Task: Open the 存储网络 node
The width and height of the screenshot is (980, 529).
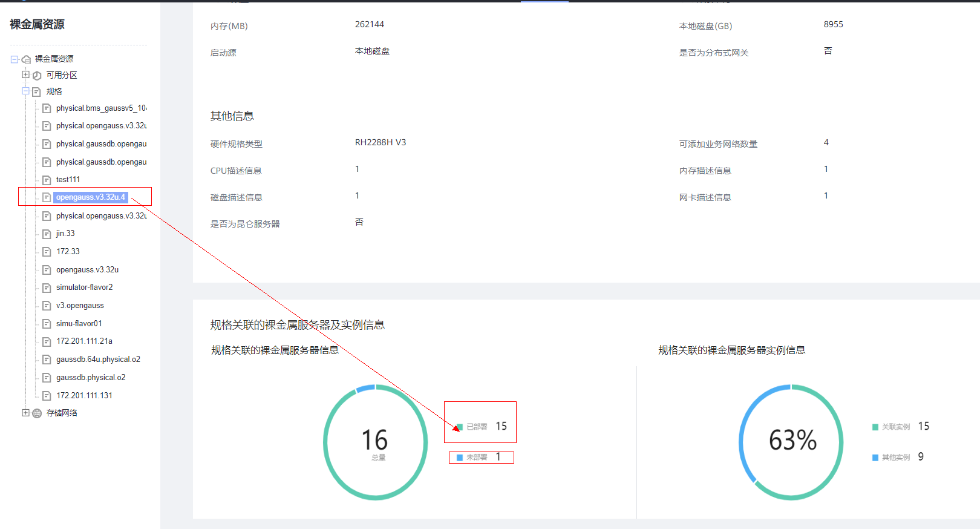Action: click(62, 413)
